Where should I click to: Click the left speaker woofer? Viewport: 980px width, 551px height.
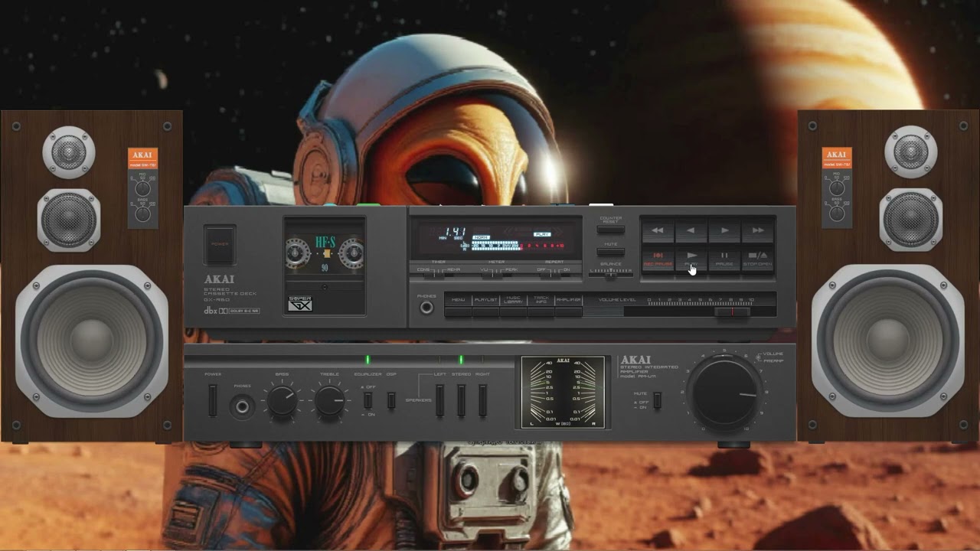click(92, 341)
